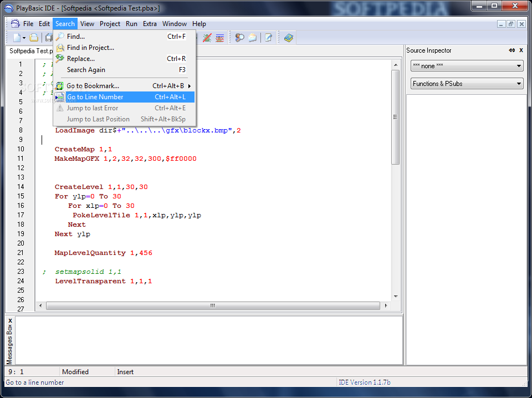This screenshot has height=398, width=532.
Task: Click the icon beside Find in Project...
Action: coord(60,48)
